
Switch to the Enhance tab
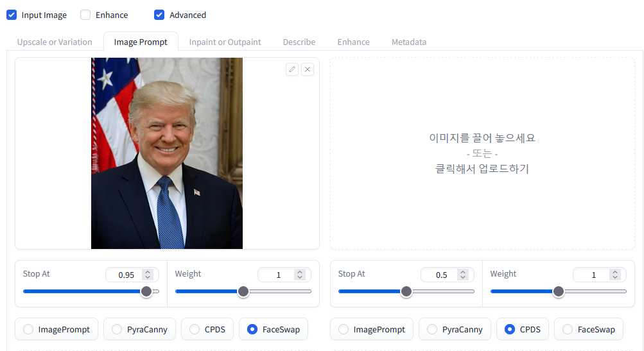click(354, 42)
